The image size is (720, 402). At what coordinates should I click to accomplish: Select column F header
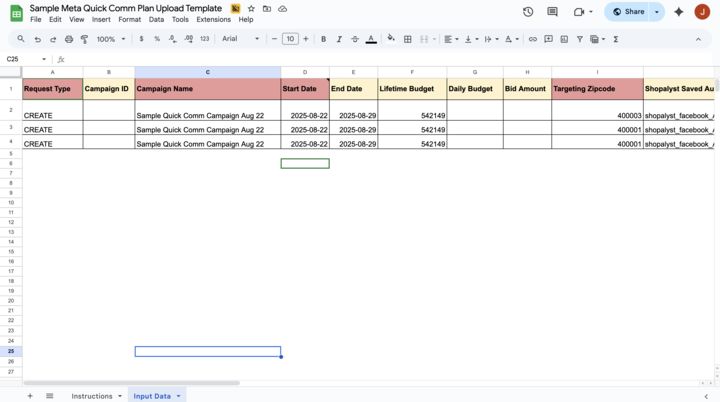[412, 72]
